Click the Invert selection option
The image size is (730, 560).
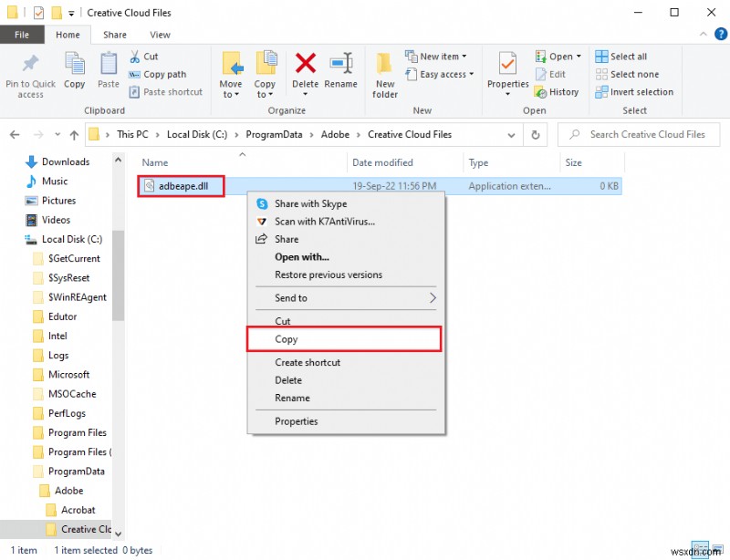[634, 91]
